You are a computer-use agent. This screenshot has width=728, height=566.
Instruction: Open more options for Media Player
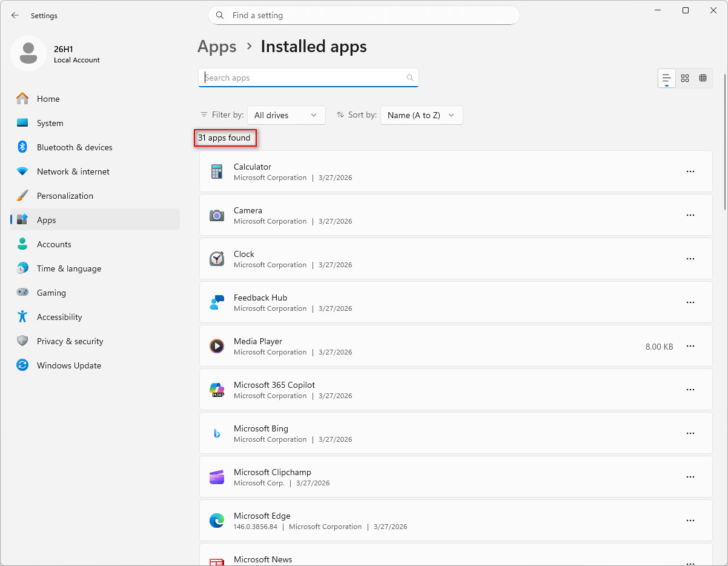point(690,346)
